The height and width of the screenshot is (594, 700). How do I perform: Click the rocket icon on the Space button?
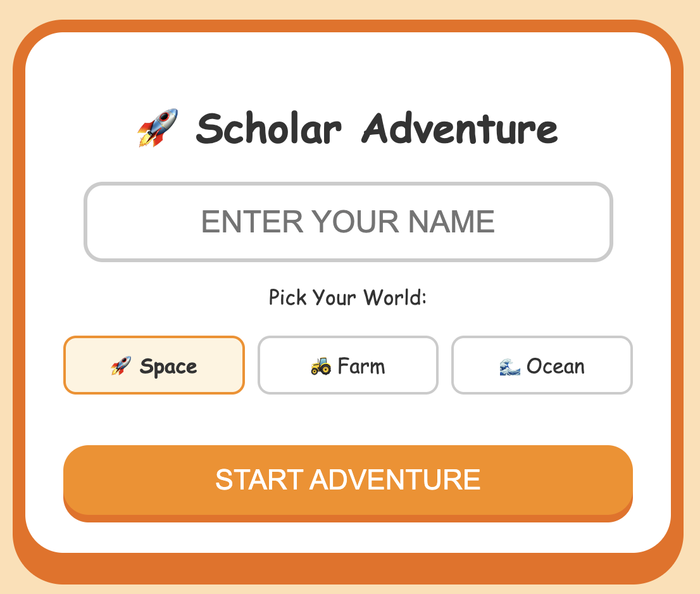[122, 365]
